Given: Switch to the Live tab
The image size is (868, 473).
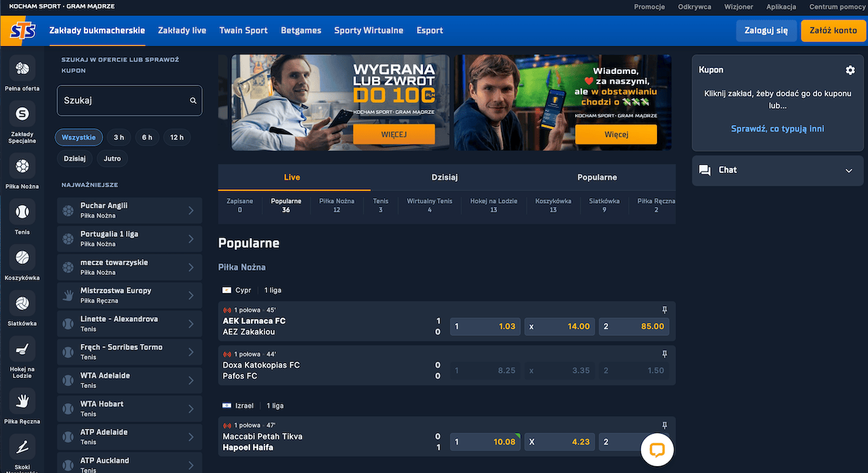Looking at the screenshot, I should click(x=292, y=177).
